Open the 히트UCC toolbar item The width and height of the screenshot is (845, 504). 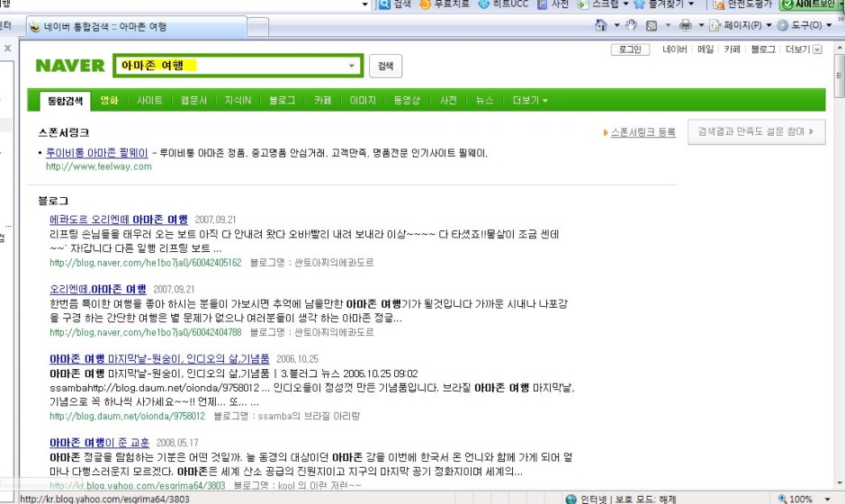504,4
